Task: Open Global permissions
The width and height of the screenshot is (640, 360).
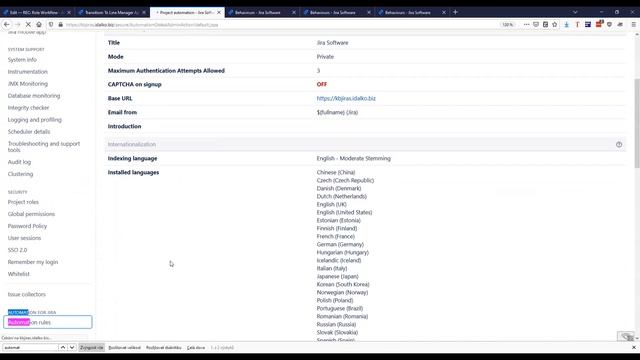Action: tap(31, 214)
